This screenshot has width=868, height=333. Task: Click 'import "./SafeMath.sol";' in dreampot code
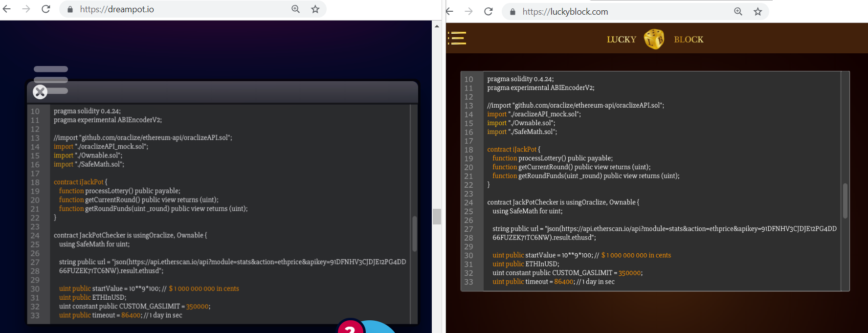point(89,164)
